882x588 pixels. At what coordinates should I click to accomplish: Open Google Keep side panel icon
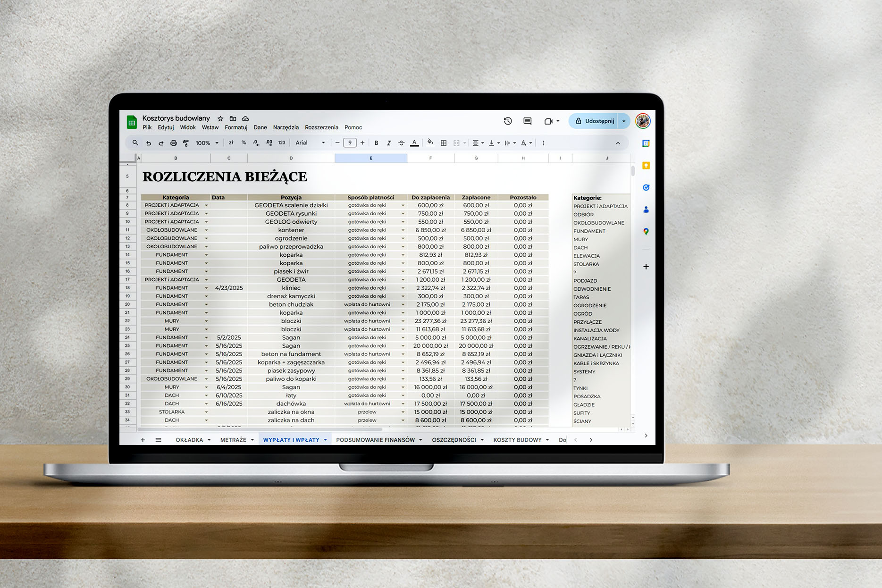click(x=646, y=166)
